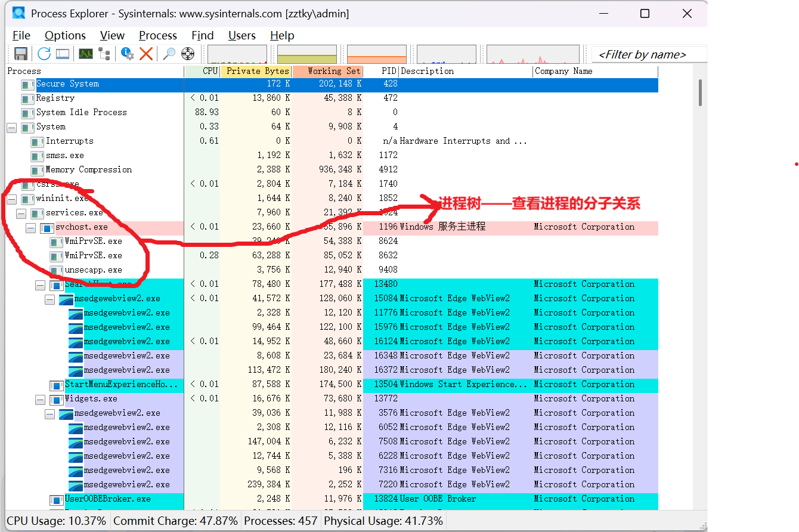
Task: Open the File menu
Action: [x=21, y=36]
